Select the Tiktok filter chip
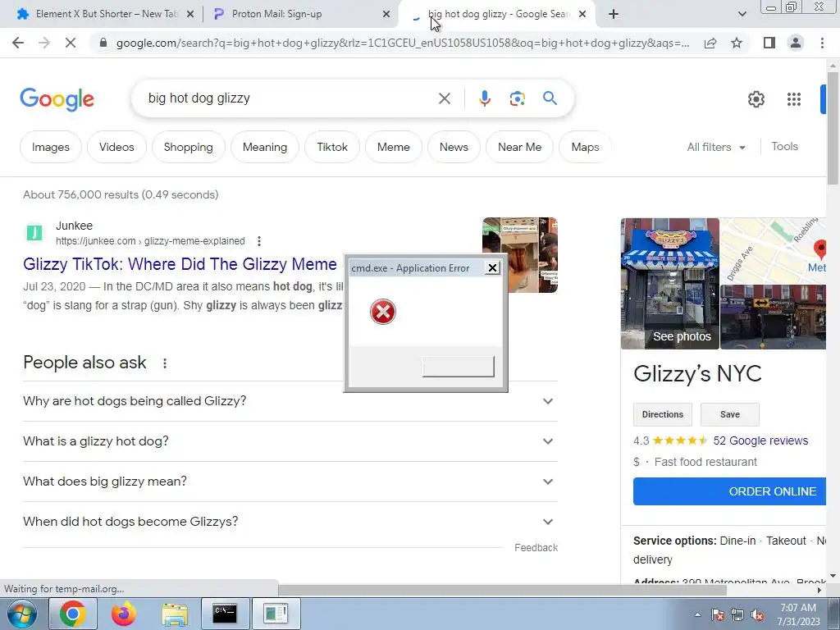840x630 pixels. click(x=332, y=148)
